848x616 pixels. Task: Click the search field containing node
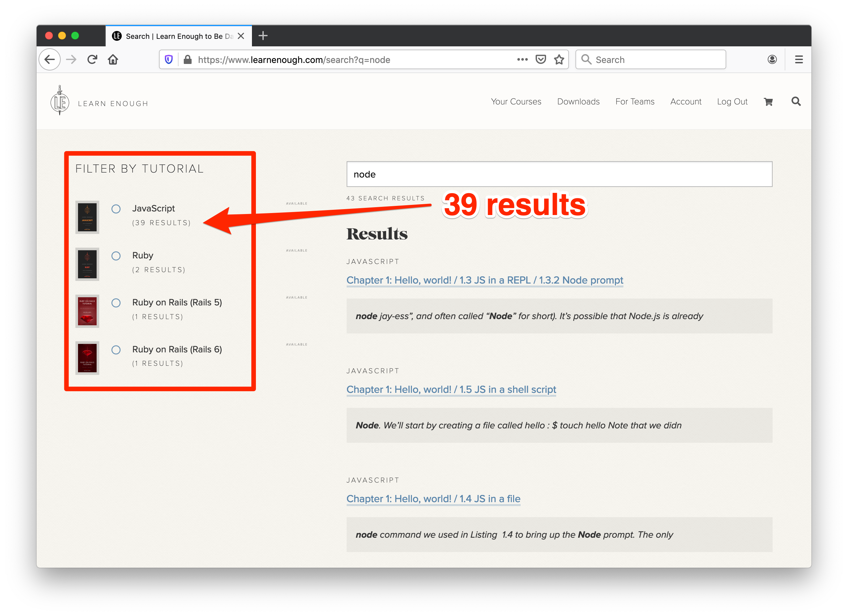coord(559,174)
